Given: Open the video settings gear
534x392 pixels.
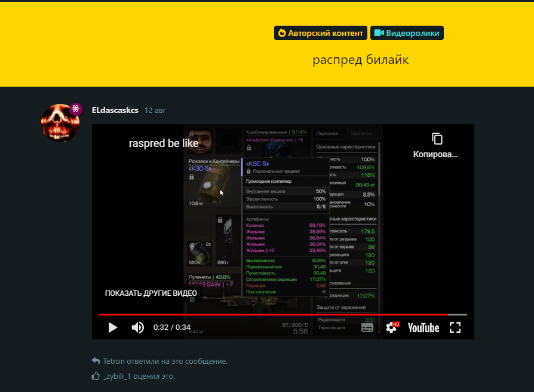Looking at the screenshot, I should pos(392,327).
